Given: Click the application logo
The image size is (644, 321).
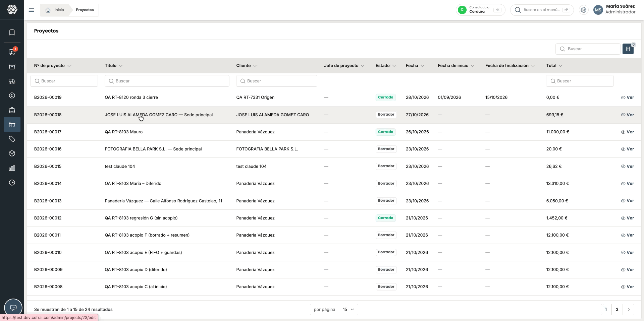Looking at the screenshot, I should tap(12, 9).
